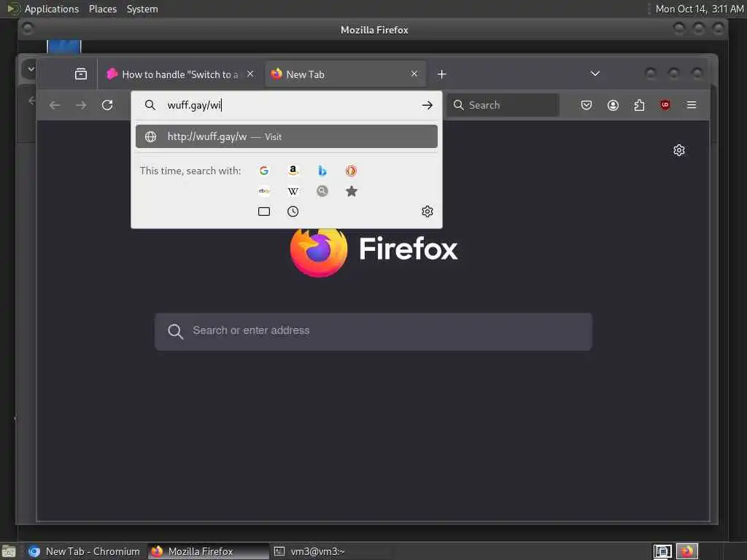Reload the current page
This screenshot has width=747, height=560.
[107, 105]
